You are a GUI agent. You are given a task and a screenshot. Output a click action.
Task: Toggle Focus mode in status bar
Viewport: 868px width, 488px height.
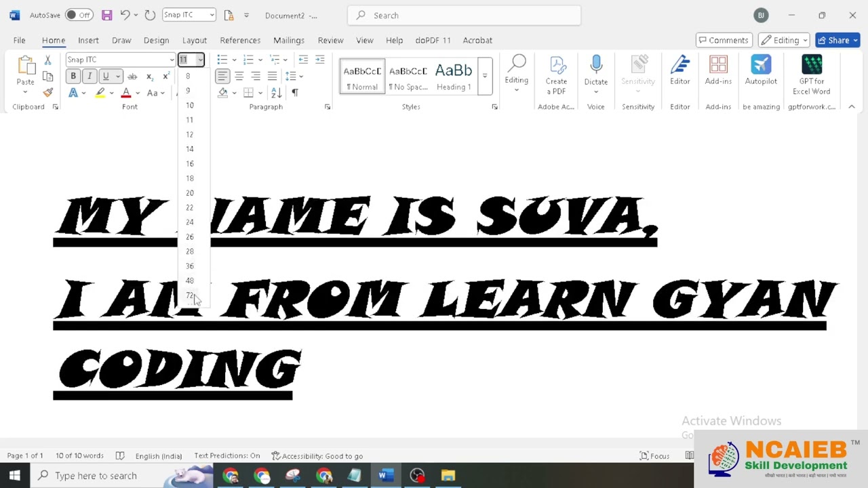655,456
